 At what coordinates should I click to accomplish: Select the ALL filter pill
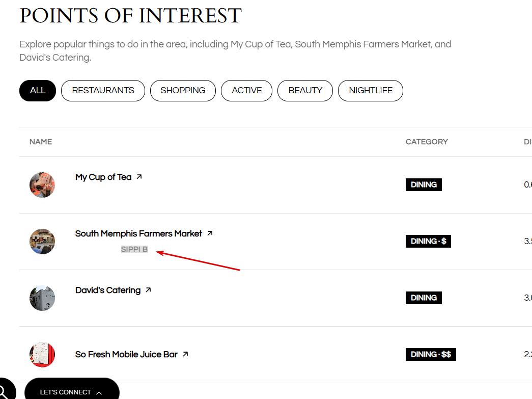tap(38, 91)
